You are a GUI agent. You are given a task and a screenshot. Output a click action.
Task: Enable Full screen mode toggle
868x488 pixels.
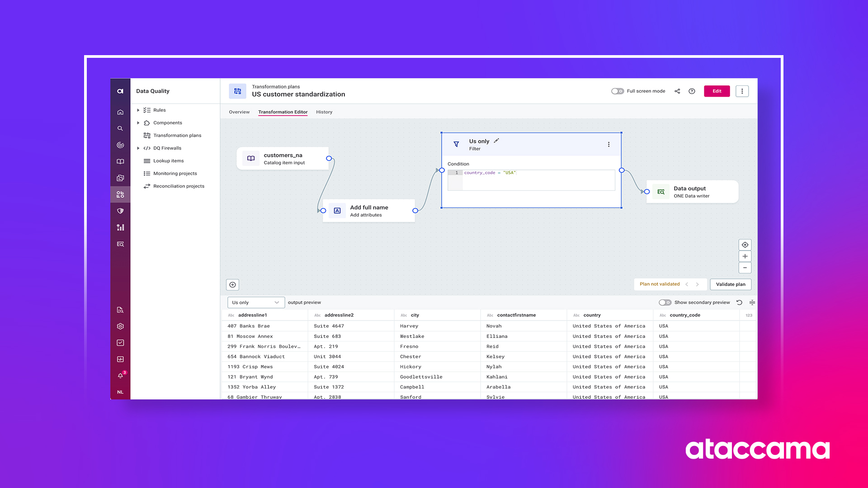tap(617, 91)
